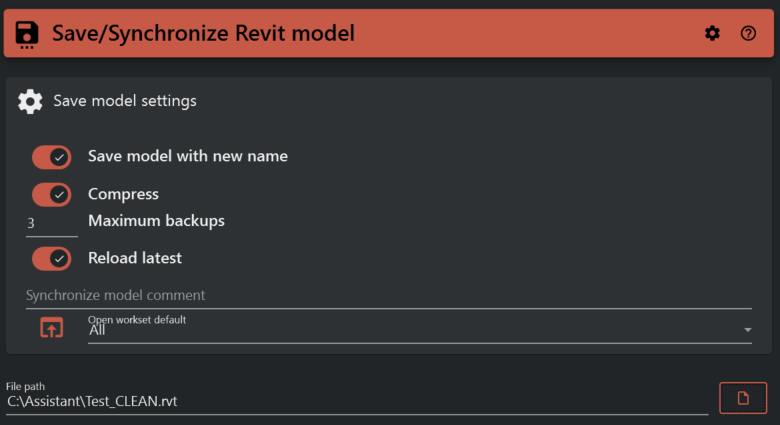
Task: Focus the Maximum backups number field
Action: coord(51,223)
